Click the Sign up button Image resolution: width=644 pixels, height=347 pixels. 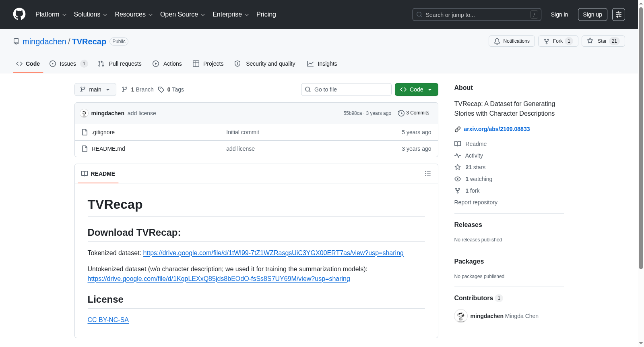[592, 15]
